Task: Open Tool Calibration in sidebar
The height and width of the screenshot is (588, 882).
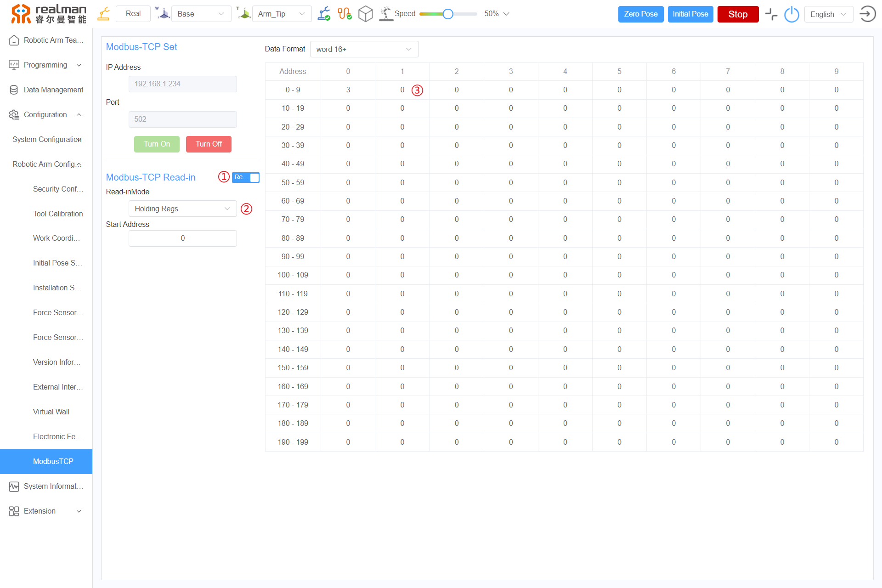Action: coord(58,214)
